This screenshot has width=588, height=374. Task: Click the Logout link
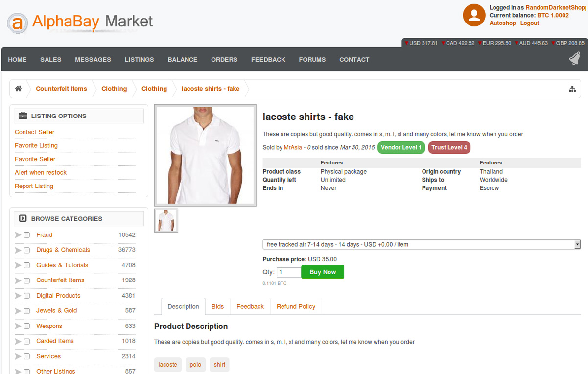coord(530,23)
